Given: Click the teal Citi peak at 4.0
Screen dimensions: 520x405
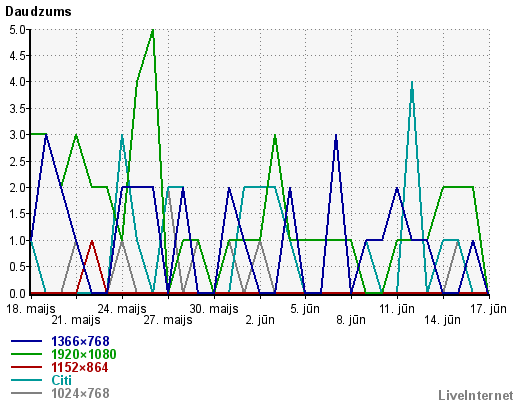Looking at the screenshot, I should click(412, 83).
